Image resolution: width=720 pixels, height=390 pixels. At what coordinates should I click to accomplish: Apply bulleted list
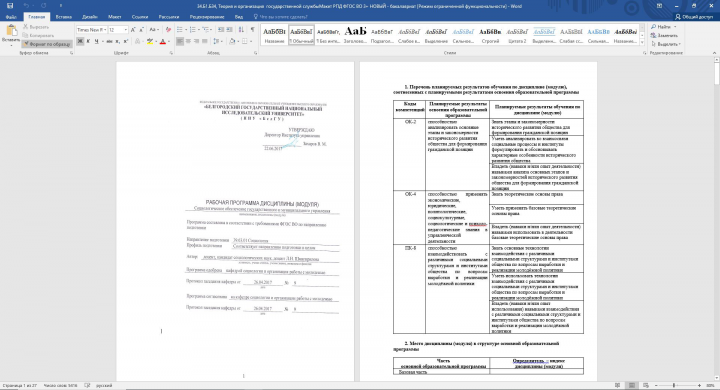(180, 29)
